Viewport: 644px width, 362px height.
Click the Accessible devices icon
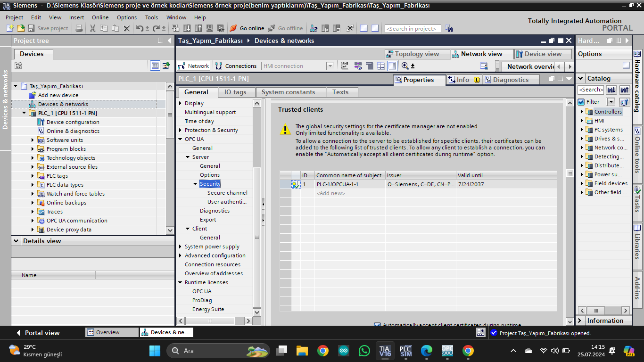point(314,28)
